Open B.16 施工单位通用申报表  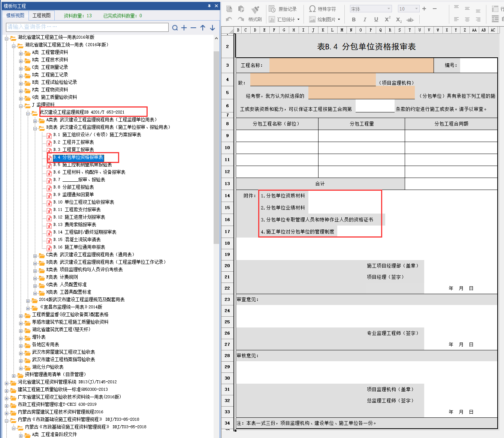click(x=79, y=247)
